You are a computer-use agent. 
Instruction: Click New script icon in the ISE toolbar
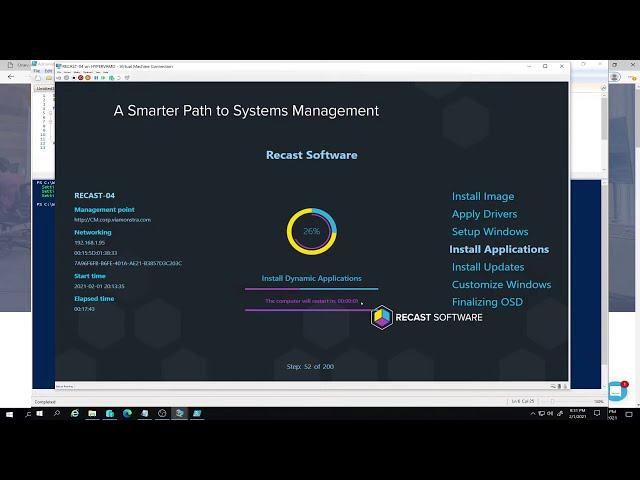[38, 78]
